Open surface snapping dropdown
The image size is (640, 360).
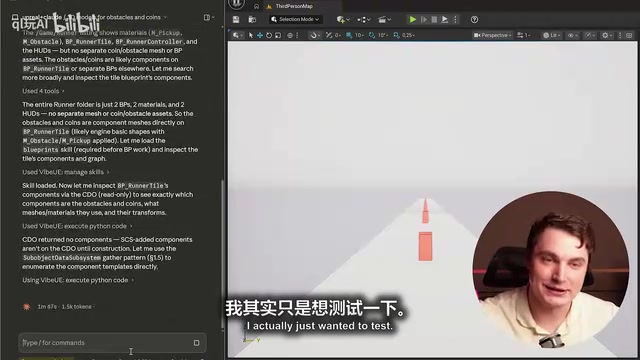[315, 35]
